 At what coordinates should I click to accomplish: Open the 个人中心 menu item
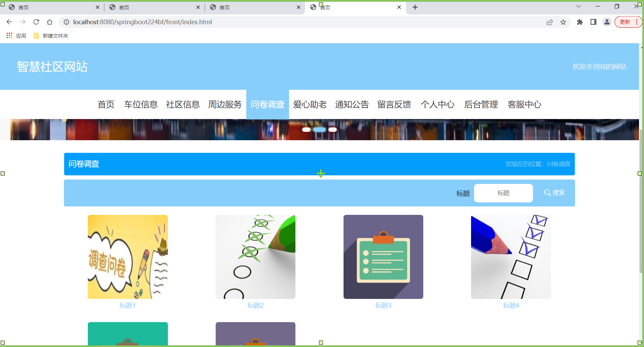[437, 104]
